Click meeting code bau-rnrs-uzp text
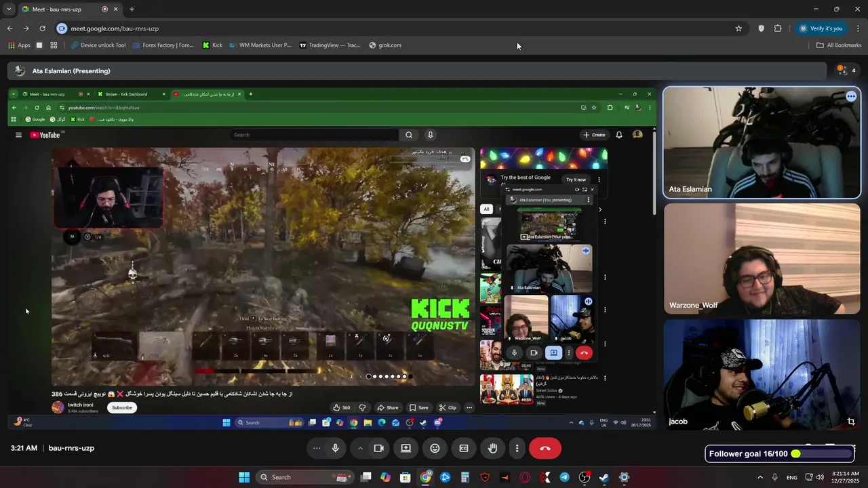 pos(71,448)
